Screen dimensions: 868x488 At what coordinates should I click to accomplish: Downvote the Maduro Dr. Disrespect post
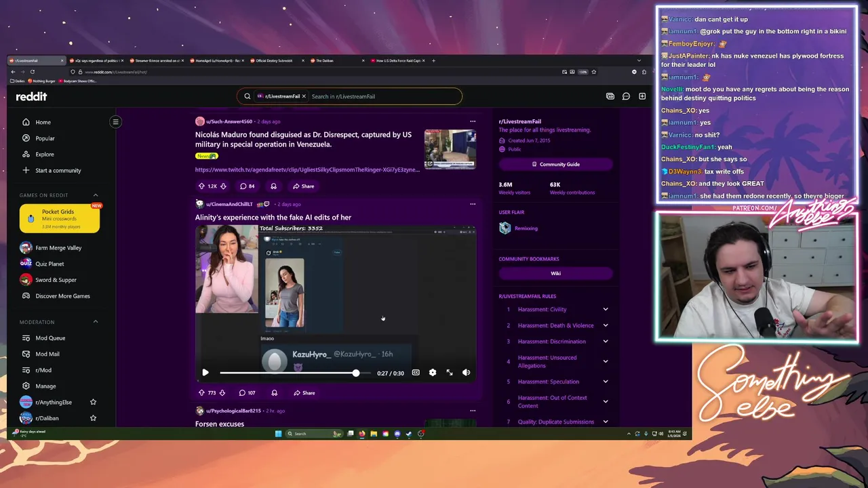(224, 186)
